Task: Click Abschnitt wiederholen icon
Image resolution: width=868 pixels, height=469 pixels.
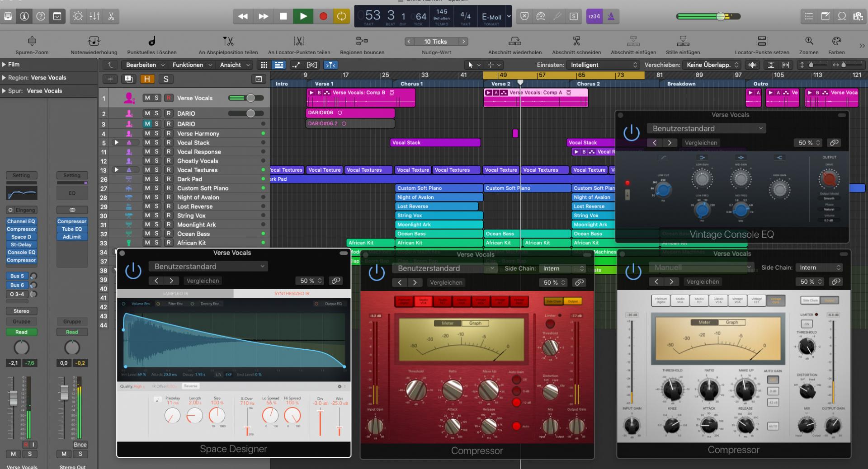Action: tap(515, 41)
